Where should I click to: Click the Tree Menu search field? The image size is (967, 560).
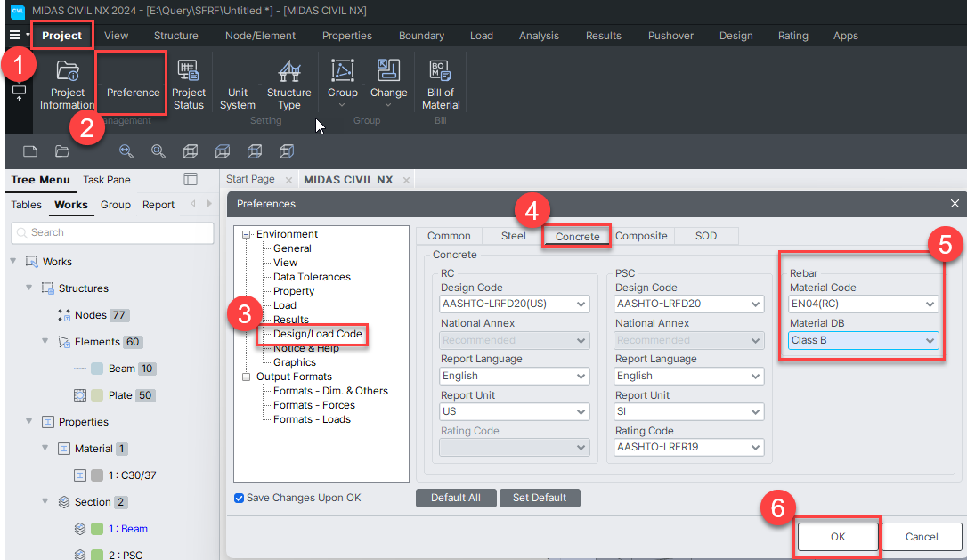(x=113, y=232)
